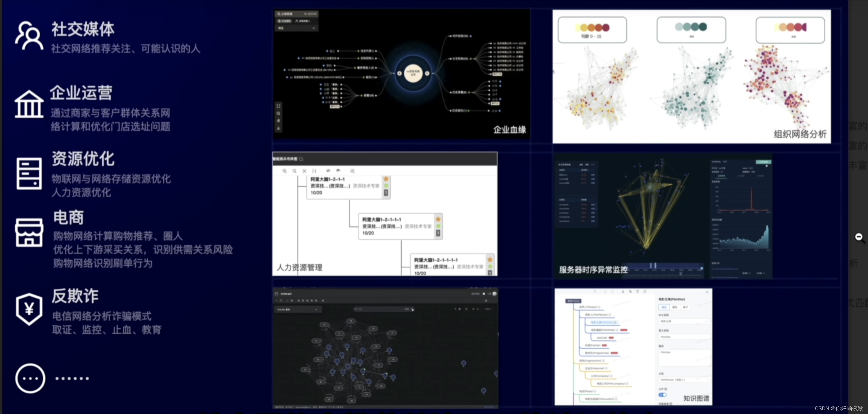The image size is (868, 414).
Task: Click green status dot on 阿里大脑1-2-1-1-1 card
Action: pyautogui.click(x=438, y=226)
